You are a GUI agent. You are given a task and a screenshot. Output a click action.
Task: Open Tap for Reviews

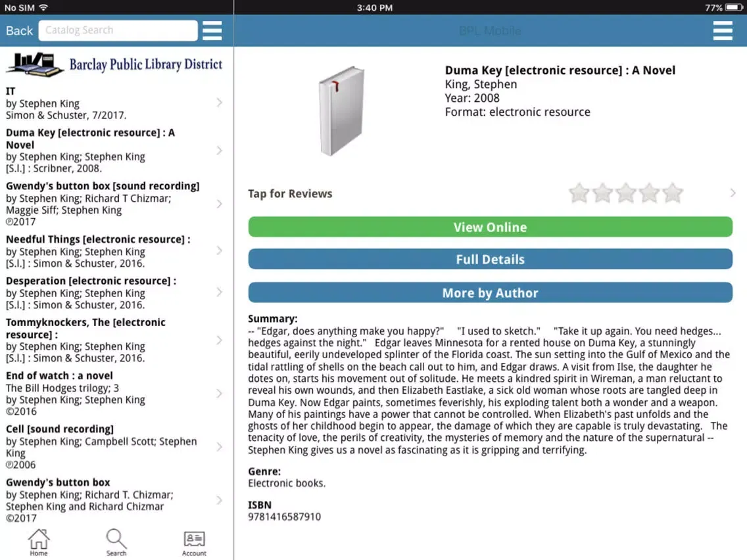pos(289,194)
